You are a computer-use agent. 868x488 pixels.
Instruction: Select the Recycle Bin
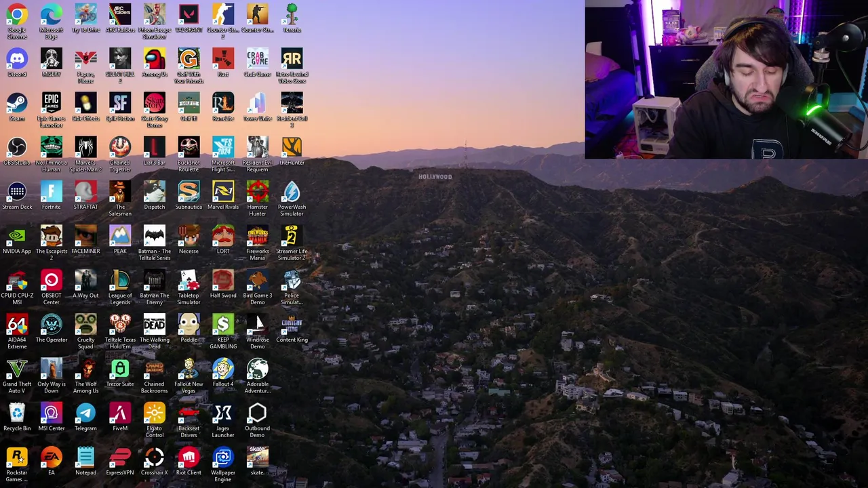tap(17, 413)
